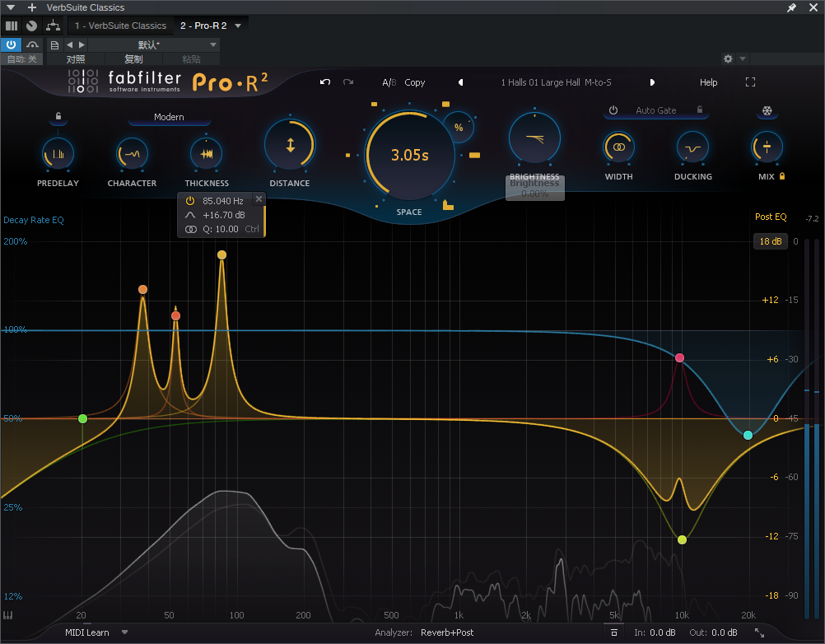This screenshot has width=825, height=644.
Task: Open the Modern reverb style selector
Action: coord(169,118)
